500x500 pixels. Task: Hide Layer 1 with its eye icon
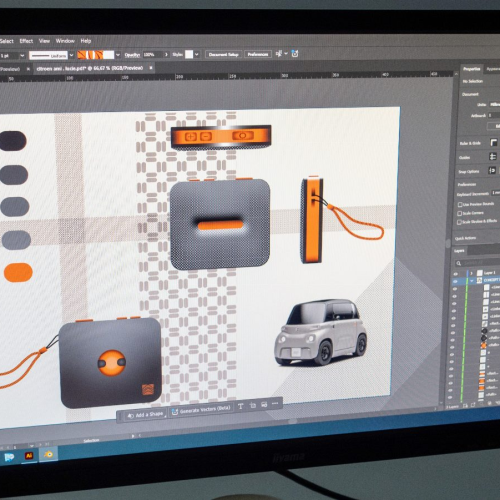[x=456, y=274]
